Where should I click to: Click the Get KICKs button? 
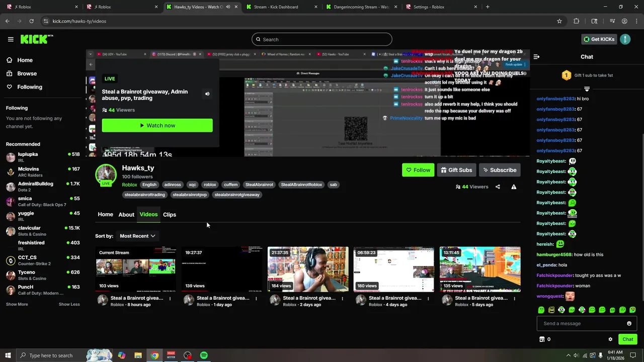pyautogui.click(x=599, y=39)
